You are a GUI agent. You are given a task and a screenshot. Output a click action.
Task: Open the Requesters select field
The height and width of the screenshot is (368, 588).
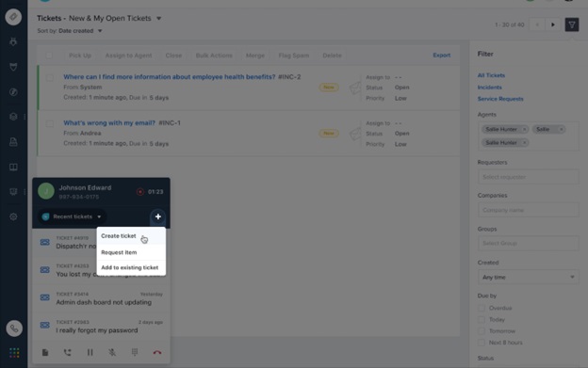click(528, 177)
